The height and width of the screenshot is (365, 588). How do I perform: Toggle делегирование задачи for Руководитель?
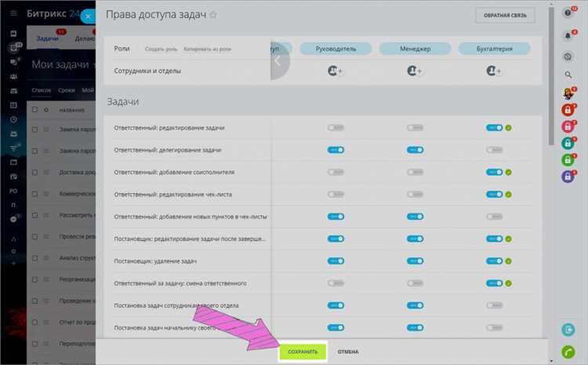coord(336,150)
